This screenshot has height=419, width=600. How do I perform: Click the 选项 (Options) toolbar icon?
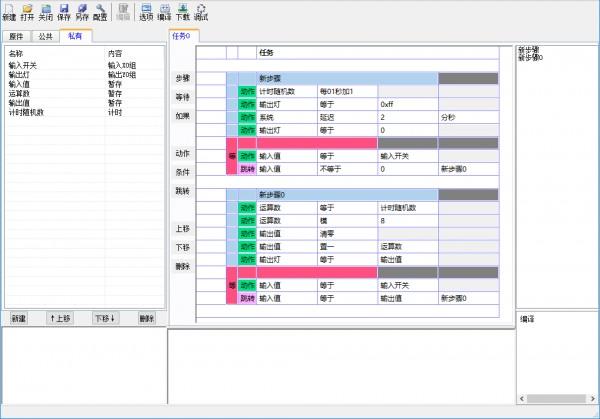[146, 12]
